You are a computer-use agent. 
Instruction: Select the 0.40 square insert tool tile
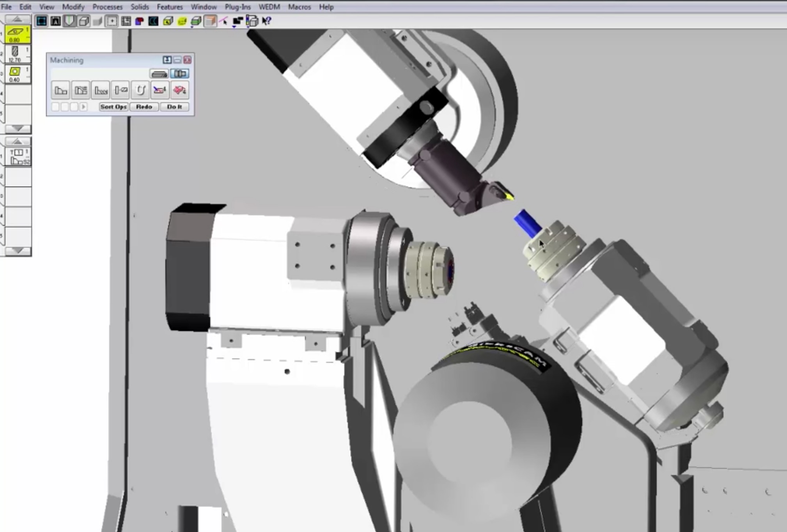(x=17, y=74)
